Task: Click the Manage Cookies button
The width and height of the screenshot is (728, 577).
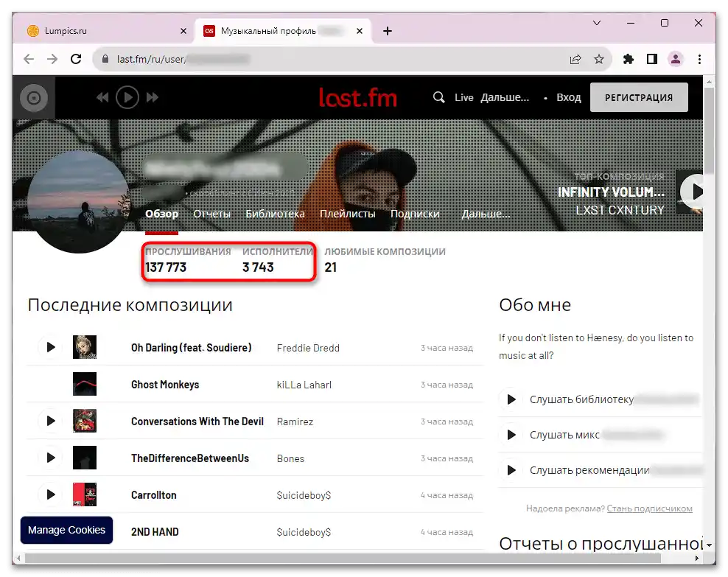Action: (x=66, y=530)
